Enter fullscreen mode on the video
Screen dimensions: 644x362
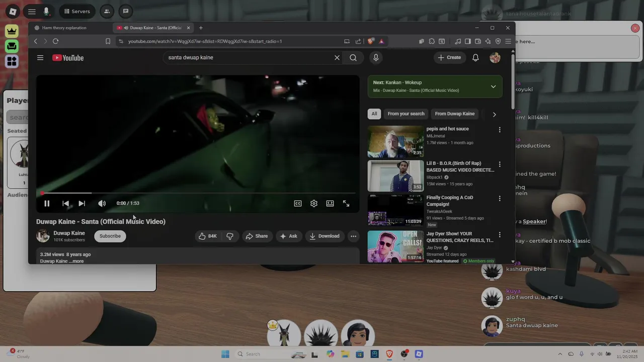[346, 203]
